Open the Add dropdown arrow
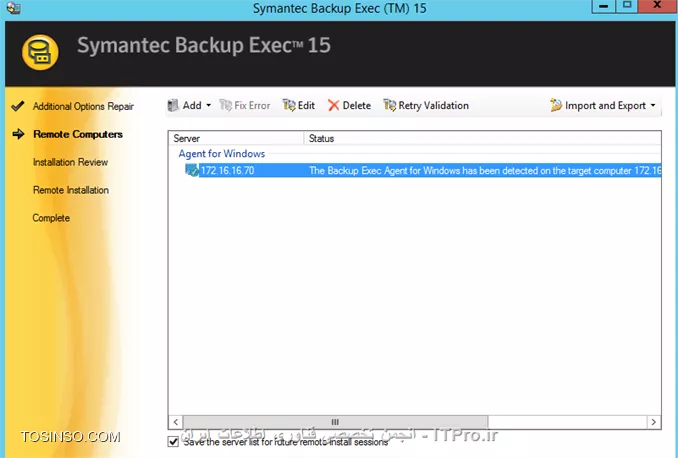This screenshot has width=678, height=458. 208,105
